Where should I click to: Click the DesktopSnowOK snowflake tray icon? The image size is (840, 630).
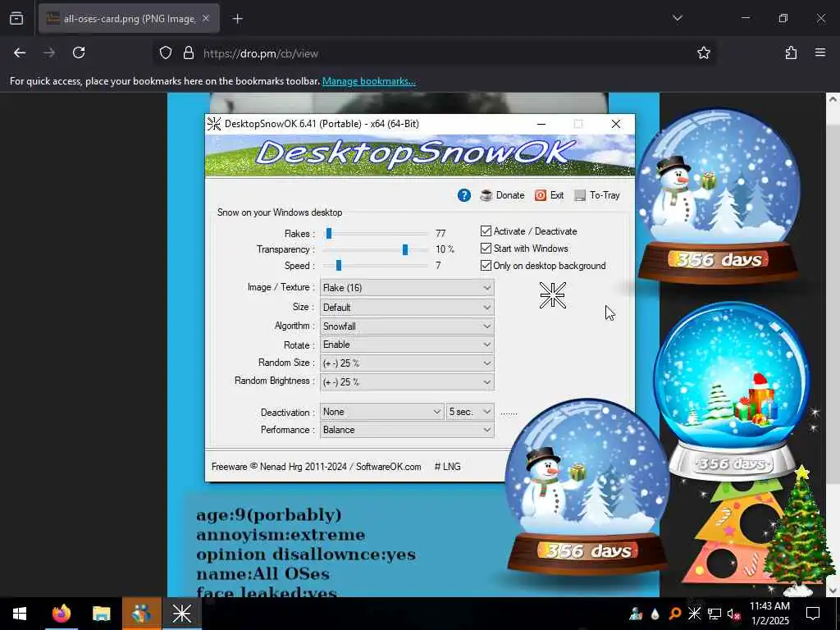coord(694,614)
